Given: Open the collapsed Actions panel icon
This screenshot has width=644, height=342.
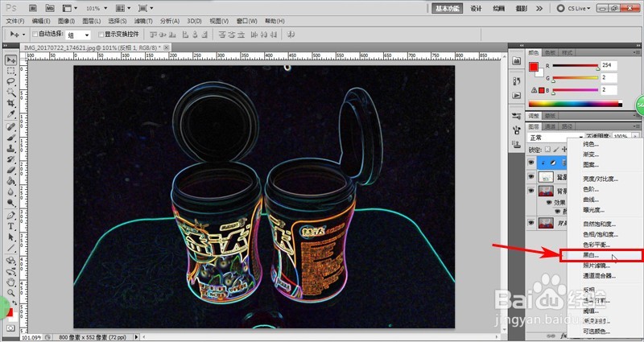Looking at the screenshot, I should [517, 95].
